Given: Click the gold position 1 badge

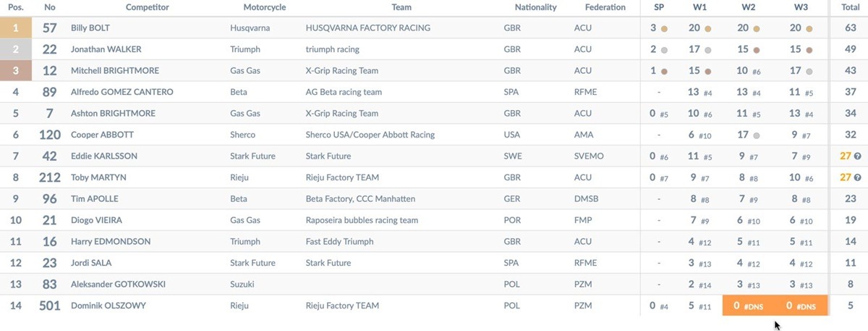Looking at the screenshot, I should tap(15, 28).
